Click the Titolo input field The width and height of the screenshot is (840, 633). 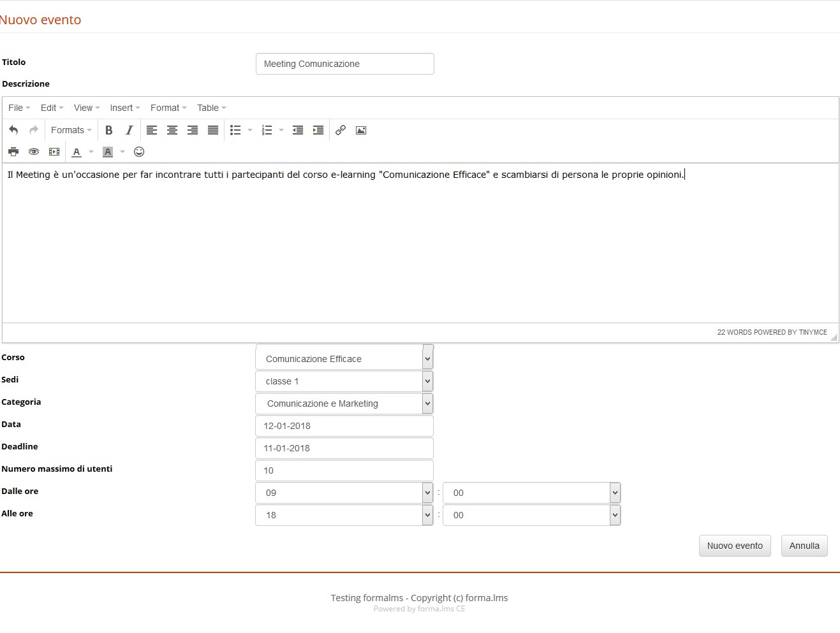click(344, 64)
